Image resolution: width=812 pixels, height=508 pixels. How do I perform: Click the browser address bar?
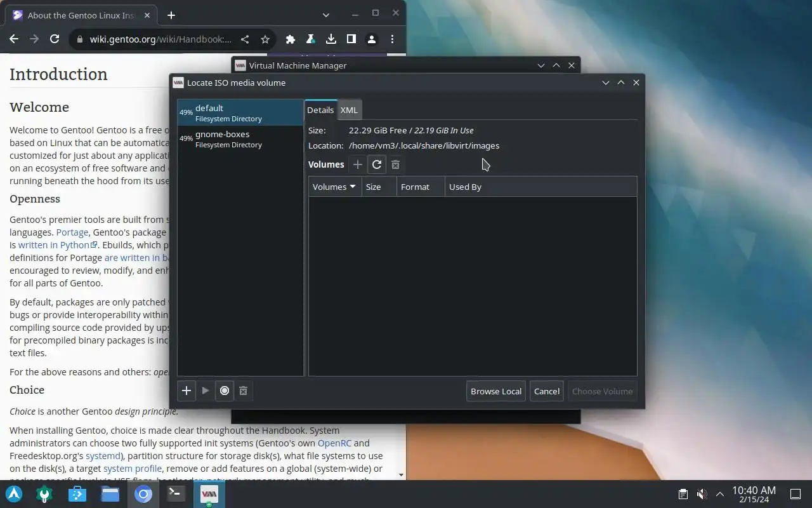coord(160,39)
